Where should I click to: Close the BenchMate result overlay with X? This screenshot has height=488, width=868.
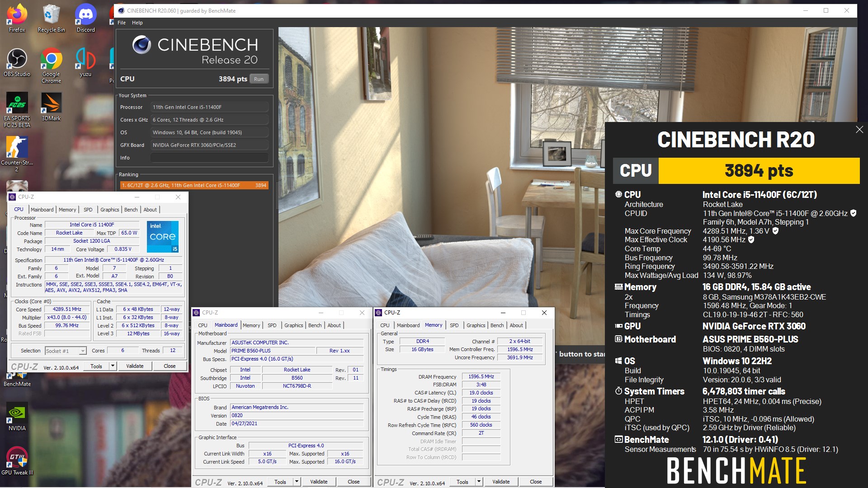tap(859, 130)
